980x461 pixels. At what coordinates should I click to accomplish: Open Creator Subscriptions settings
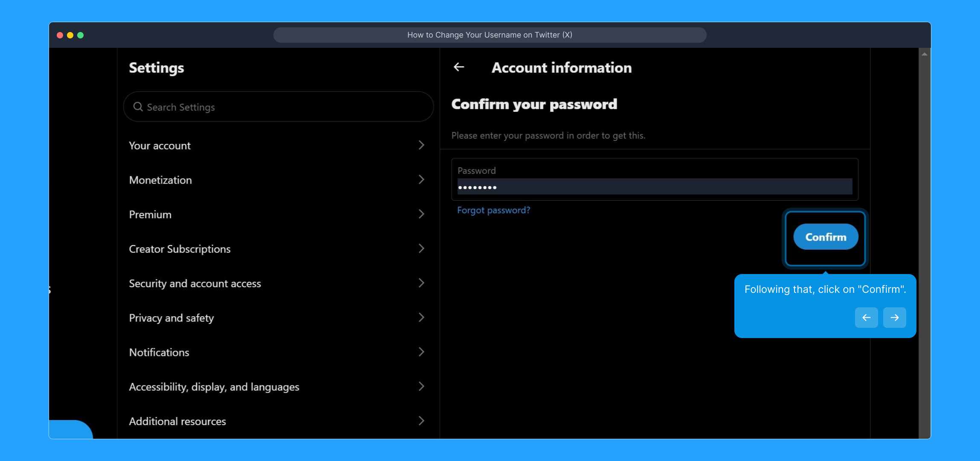pyautogui.click(x=180, y=249)
